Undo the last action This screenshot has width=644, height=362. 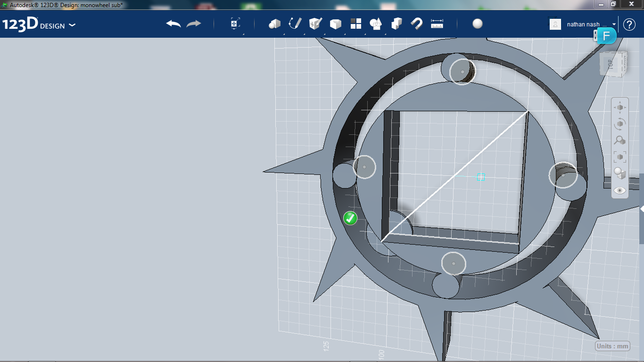point(173,24)
